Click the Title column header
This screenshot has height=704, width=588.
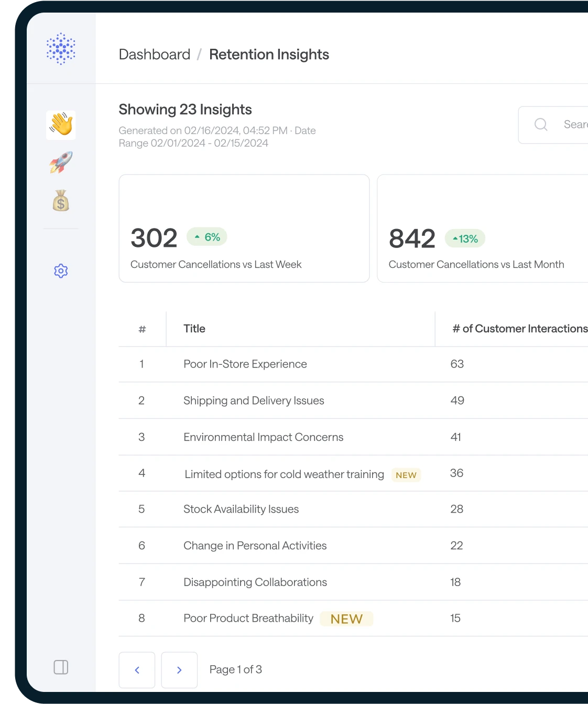(x=194, y=329)
